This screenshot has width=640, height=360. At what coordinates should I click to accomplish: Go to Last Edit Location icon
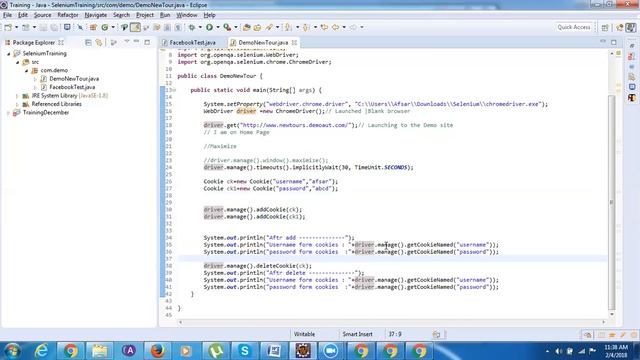point(324,27)
